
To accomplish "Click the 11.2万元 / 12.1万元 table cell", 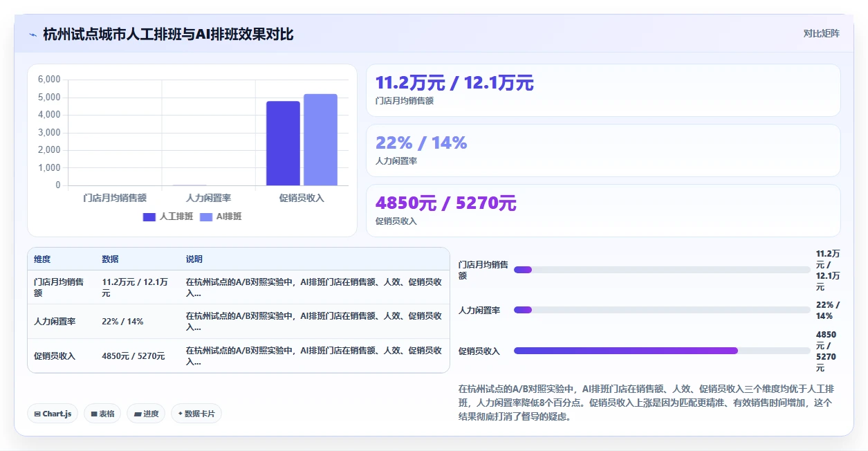I will [136, 287].
